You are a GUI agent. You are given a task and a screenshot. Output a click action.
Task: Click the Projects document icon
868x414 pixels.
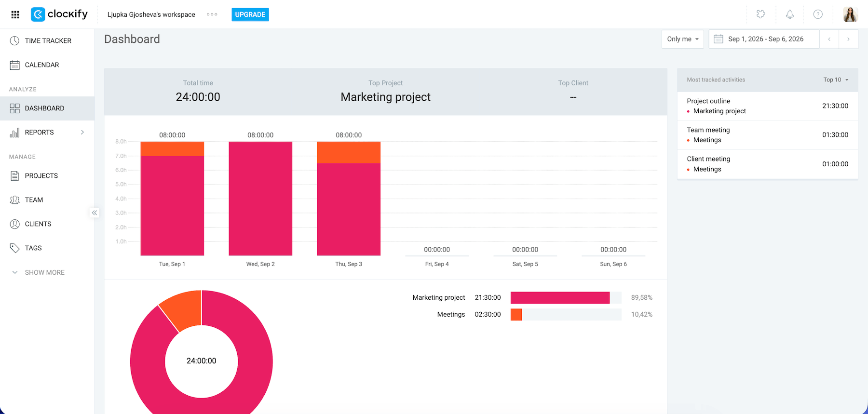point(15,176)
